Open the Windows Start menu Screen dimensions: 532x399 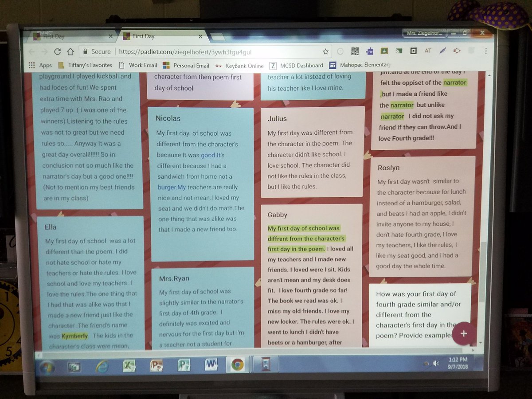coord(47,367)
